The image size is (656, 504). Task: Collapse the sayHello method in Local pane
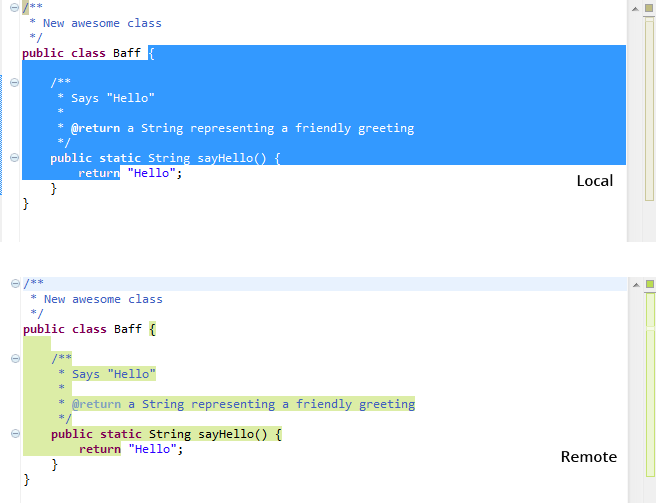click(x=14, y=158)
